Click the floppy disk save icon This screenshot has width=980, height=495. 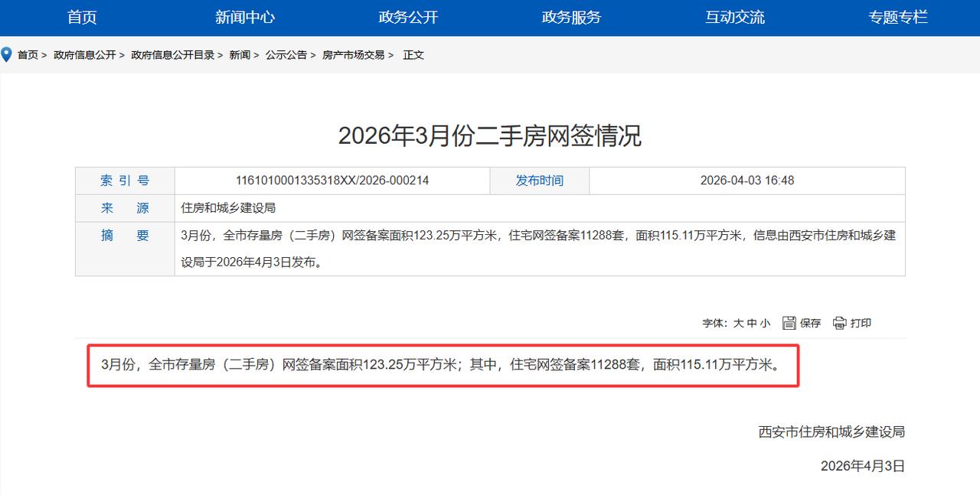click(789, 323)
